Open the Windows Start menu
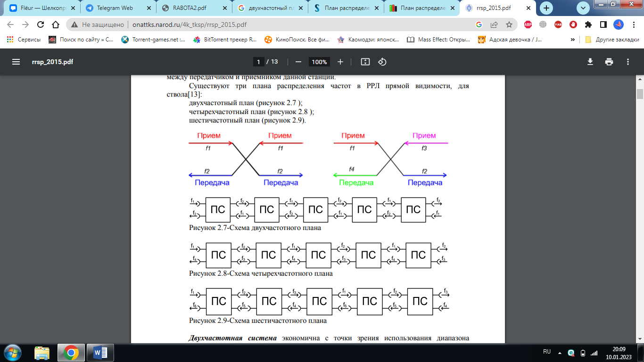This screenshot has height=362, width=644. (x=12, y=352)
